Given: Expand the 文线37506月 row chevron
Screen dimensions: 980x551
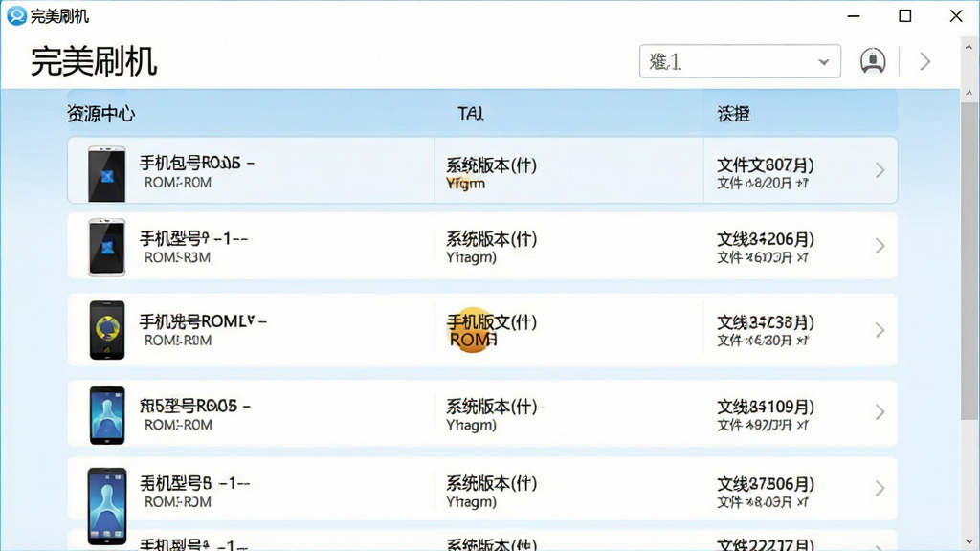Looking at the screenshot, I should (880, 488).
